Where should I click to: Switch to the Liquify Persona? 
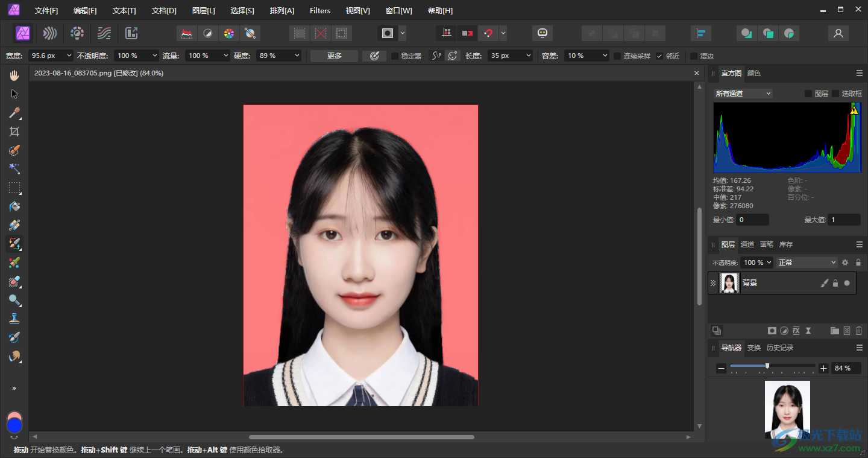(50, 33)
